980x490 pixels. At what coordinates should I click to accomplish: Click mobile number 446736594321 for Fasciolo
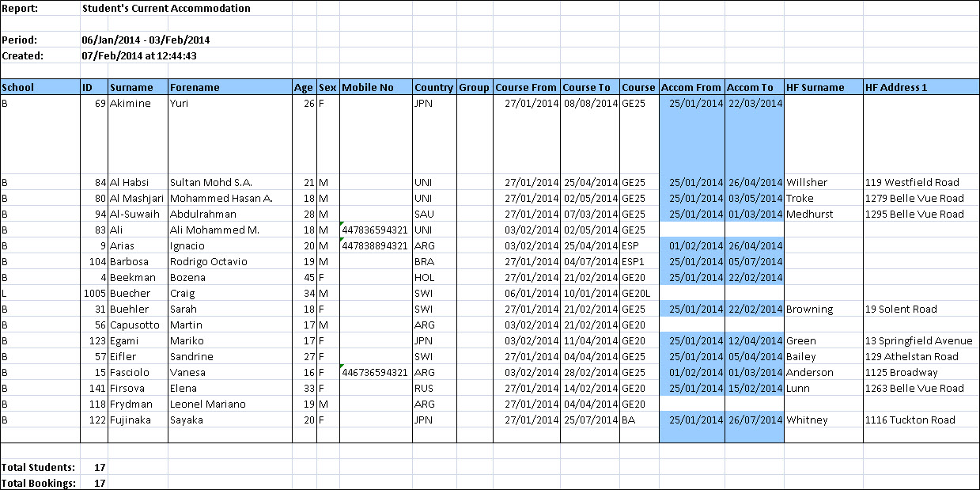(376, 373)
